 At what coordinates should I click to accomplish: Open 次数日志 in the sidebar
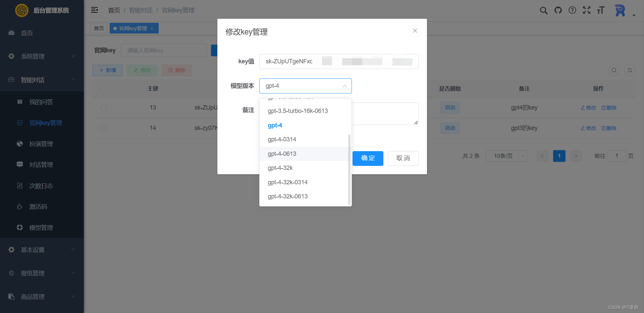click(x=42, y=186)
